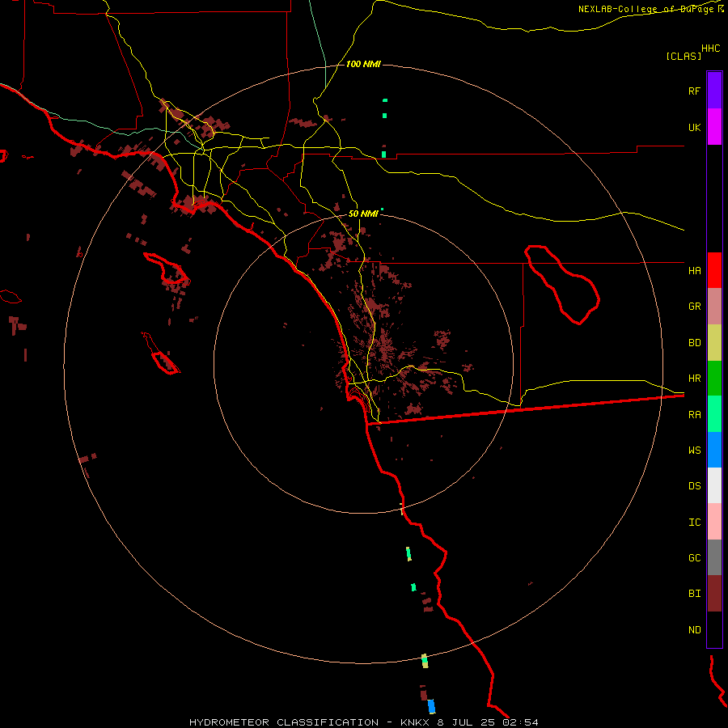Click the [CLAS] units label

684,56
